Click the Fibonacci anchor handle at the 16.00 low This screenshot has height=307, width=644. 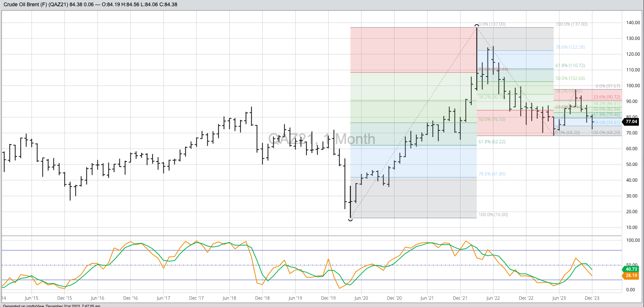click(350, 219)
